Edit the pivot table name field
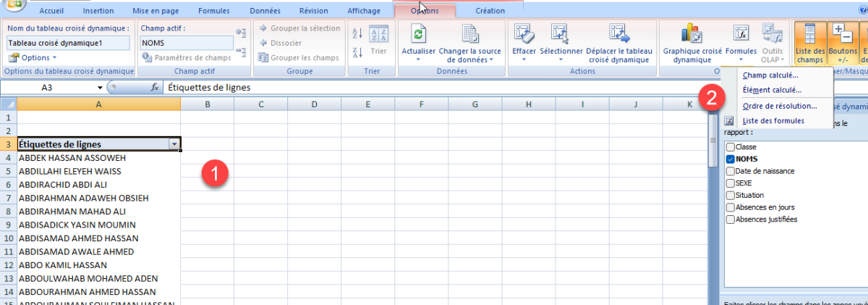This screenshot has height=305, width=868. [x=69, y=43]
